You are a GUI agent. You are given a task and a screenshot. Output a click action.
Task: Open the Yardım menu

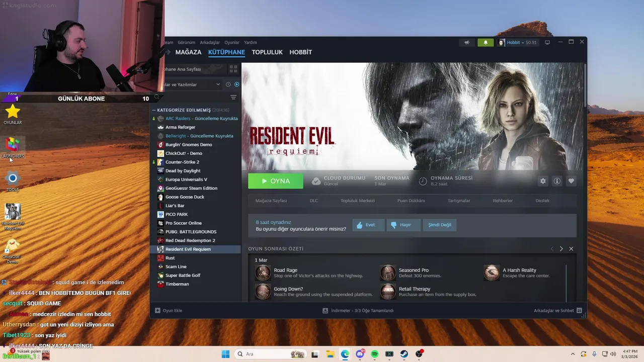tap(251, 43)
